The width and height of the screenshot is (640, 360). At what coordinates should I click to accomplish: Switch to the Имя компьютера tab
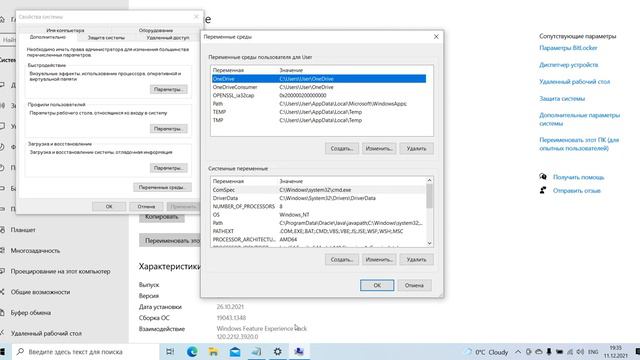tap(65, 30)
